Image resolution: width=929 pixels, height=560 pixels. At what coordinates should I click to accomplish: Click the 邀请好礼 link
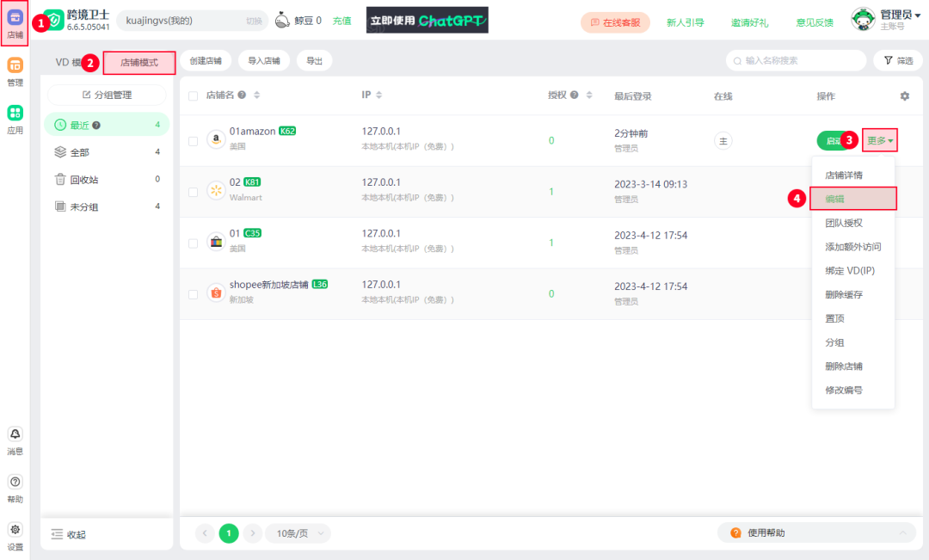tap(750, 22)
